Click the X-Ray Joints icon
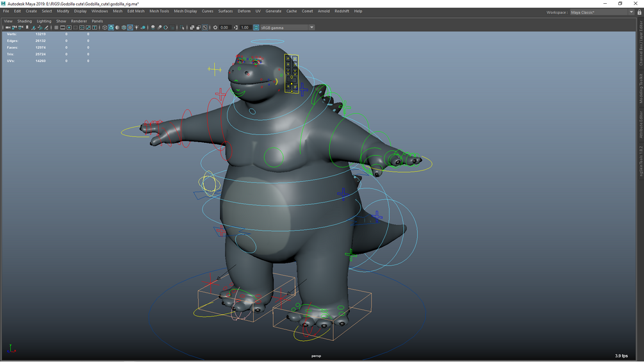The width and height of the screenshot is (644, 362). [205, 28]
